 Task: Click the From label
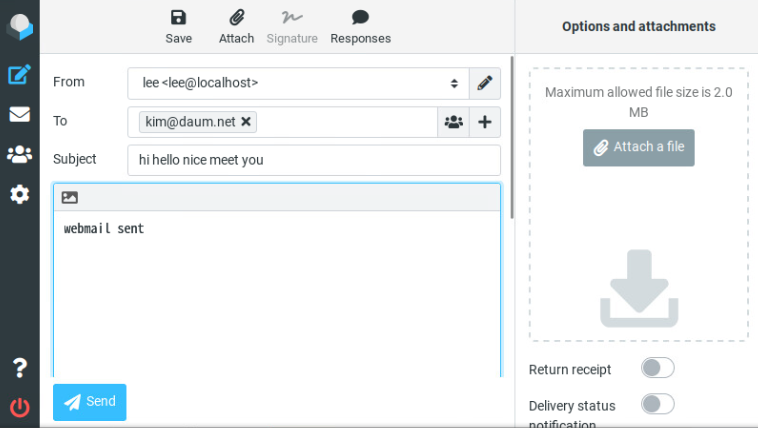[x=69, y=82]
